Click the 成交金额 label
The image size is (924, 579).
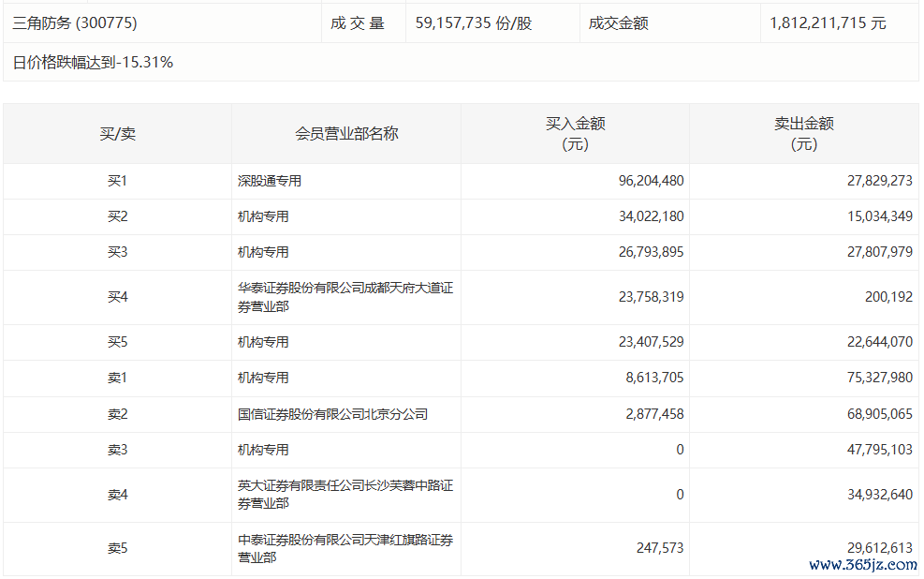click(x=618, y=23)
